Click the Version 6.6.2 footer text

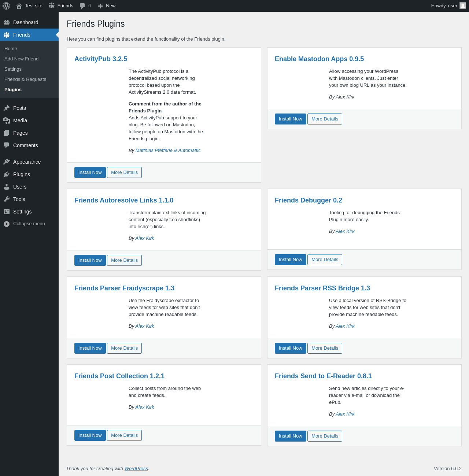[448, 469]
